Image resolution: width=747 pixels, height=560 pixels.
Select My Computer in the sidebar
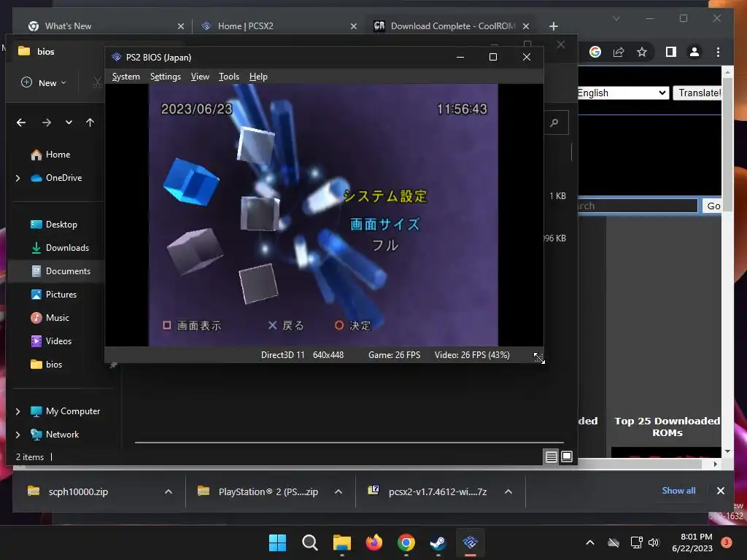point(65,411)
